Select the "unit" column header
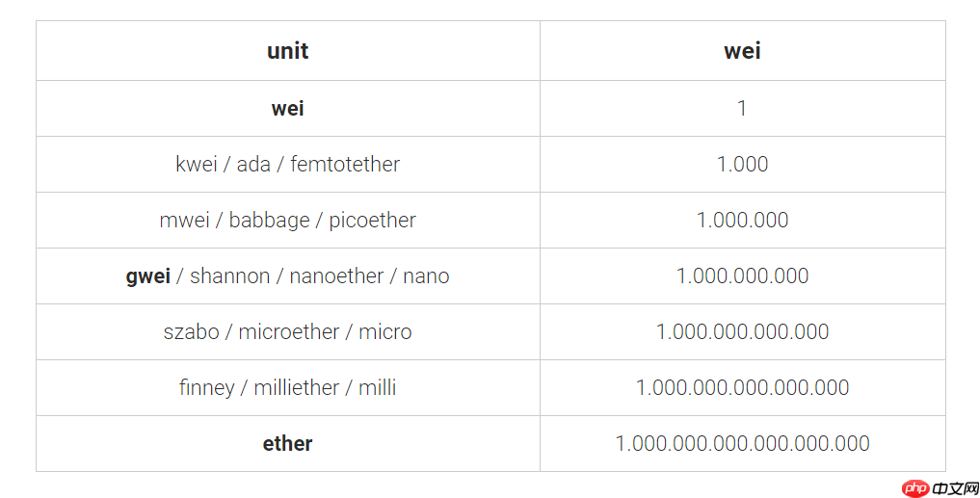 (x=287, y=51)
